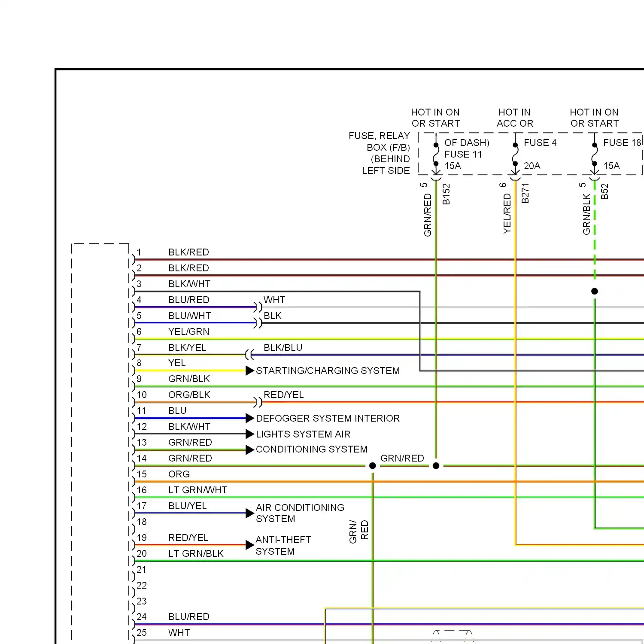Click the DEFOGGER SYSTEM INTERIOR label

coord(328,418)
